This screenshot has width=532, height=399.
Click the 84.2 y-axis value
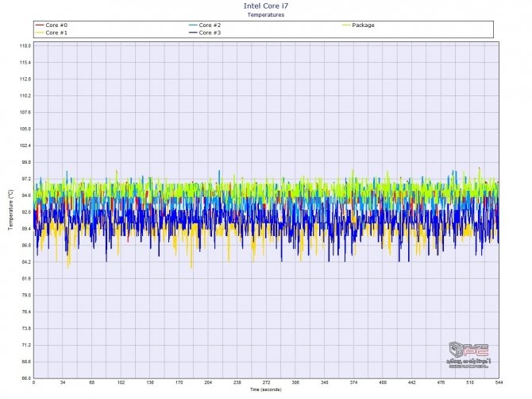pos(26,262)
